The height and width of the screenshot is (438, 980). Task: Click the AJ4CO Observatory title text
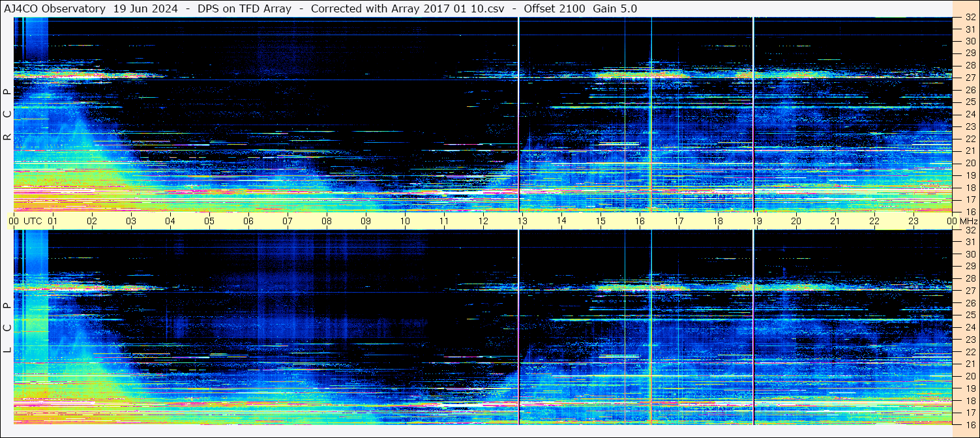point(55,8)
